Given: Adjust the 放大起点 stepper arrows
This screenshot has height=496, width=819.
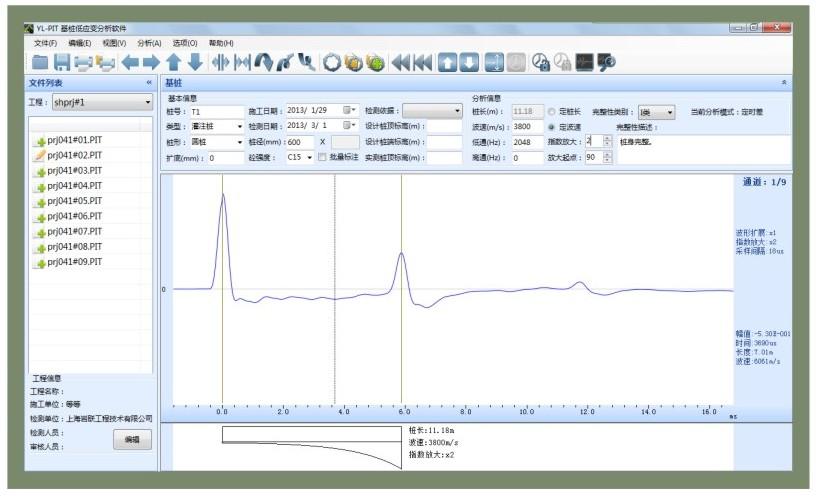Looking at the screenshot, I should [x=607, y=157].
